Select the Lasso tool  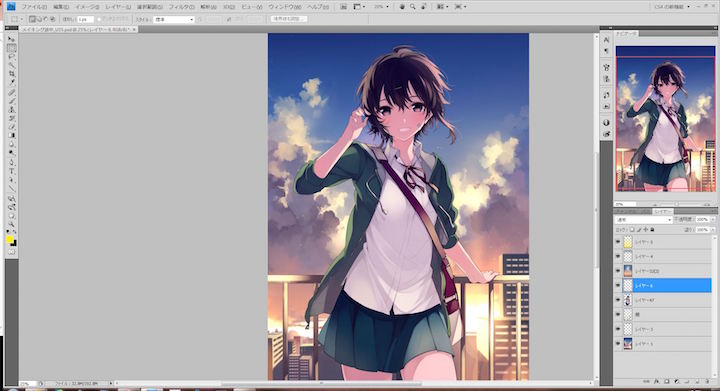coord(11,57)
